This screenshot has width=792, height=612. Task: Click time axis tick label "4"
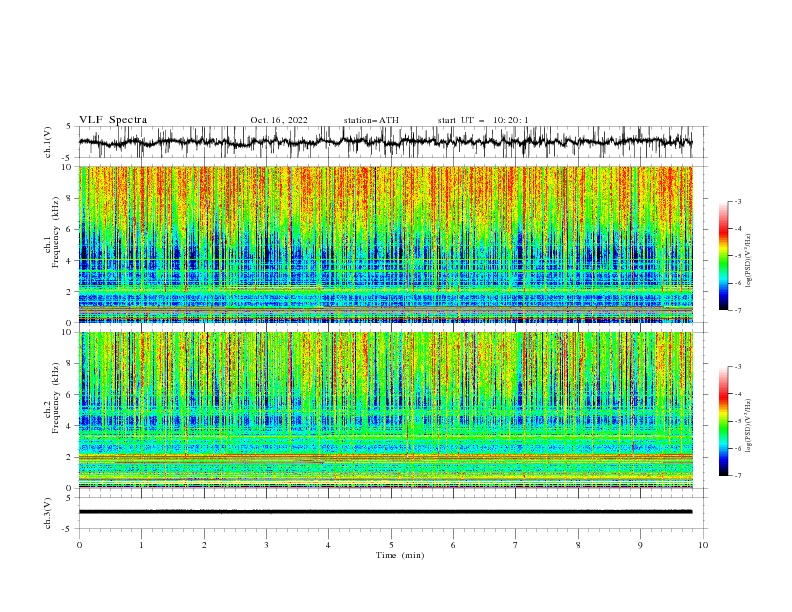pos(328,545)
